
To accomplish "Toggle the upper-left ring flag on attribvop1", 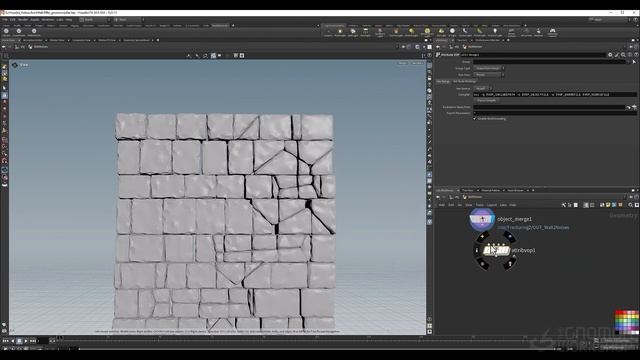I will click(482, 237).
